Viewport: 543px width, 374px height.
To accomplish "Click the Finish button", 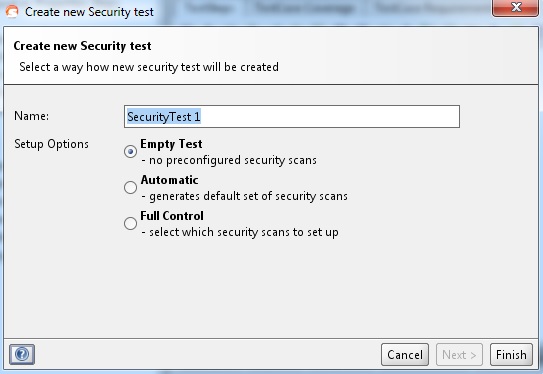I will (511, 355).
